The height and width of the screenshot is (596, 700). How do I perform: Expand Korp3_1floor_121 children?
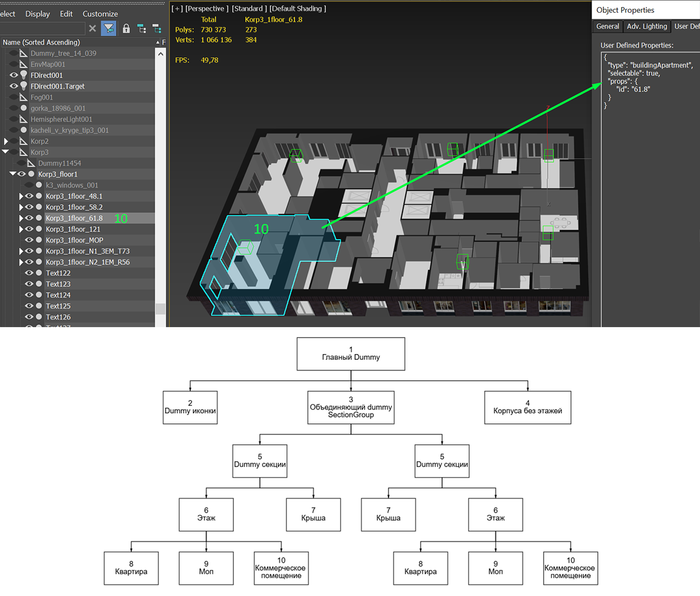pos(22,229)
